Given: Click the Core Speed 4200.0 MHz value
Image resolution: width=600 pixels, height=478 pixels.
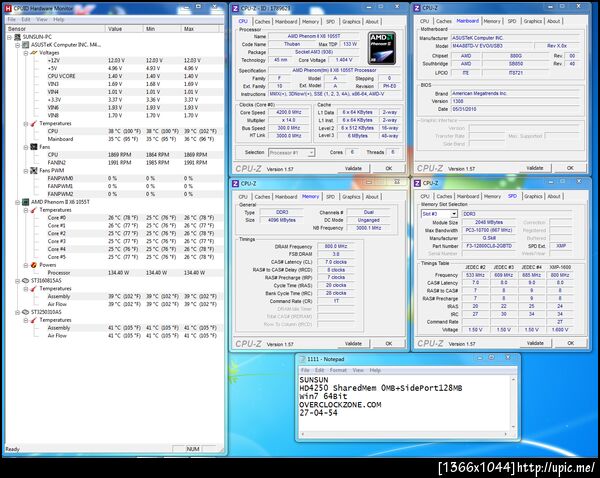Looking at the screenshot, I should pos(289,113).
